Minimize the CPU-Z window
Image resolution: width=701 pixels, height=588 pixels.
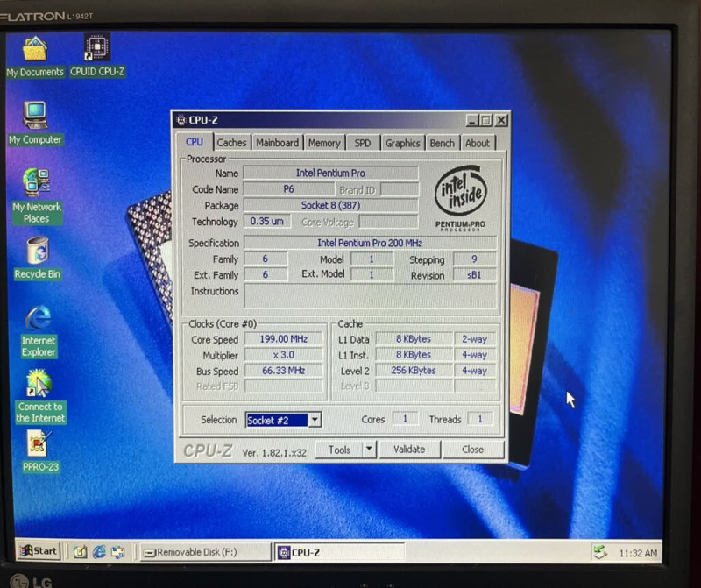tap(472, 120)
